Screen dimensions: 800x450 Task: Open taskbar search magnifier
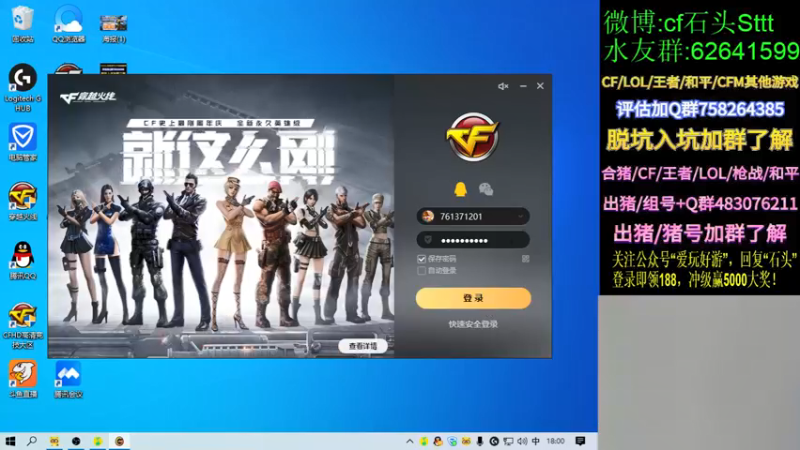tap(32, 441)
